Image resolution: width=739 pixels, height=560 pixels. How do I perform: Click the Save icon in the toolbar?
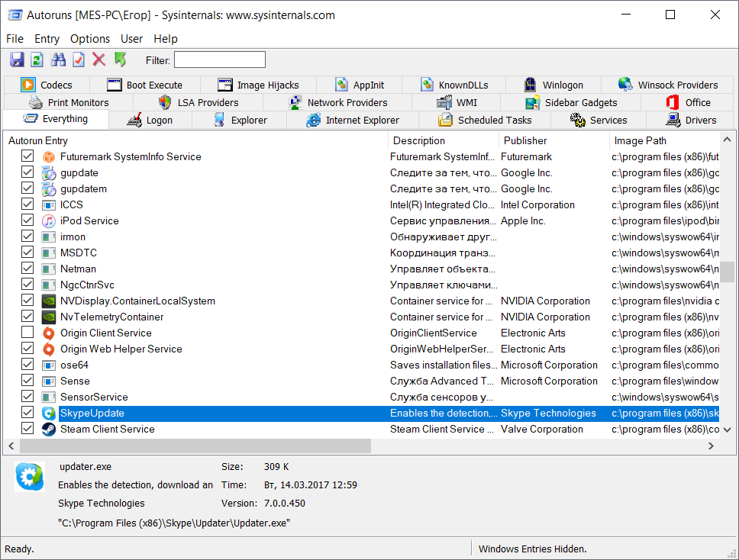(x=17, y=60)
